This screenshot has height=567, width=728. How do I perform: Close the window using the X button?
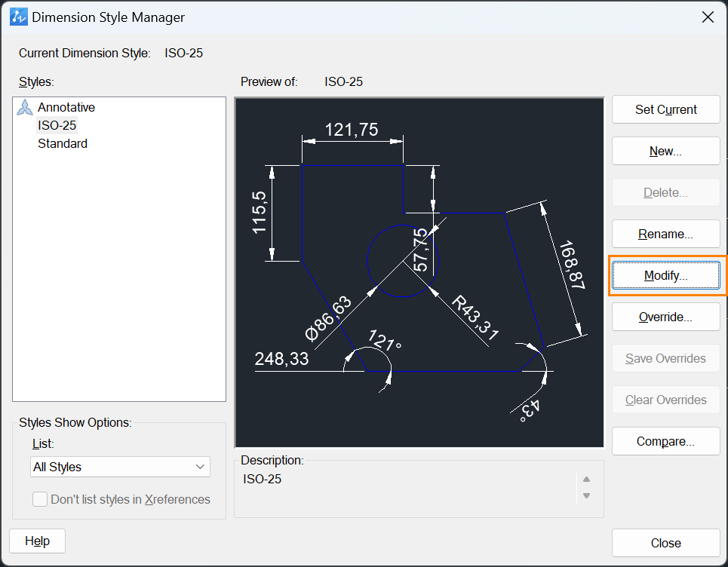[708, 17]
